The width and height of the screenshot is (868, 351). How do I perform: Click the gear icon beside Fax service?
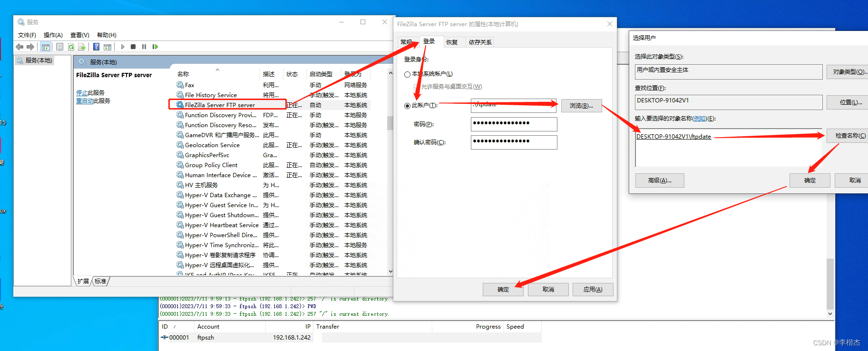(x=180, y=85)
